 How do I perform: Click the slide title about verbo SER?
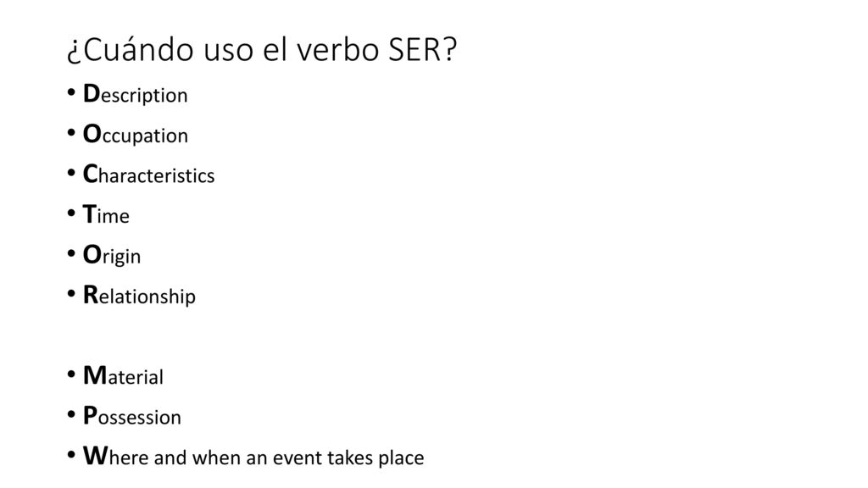click(x=262, y=50)
